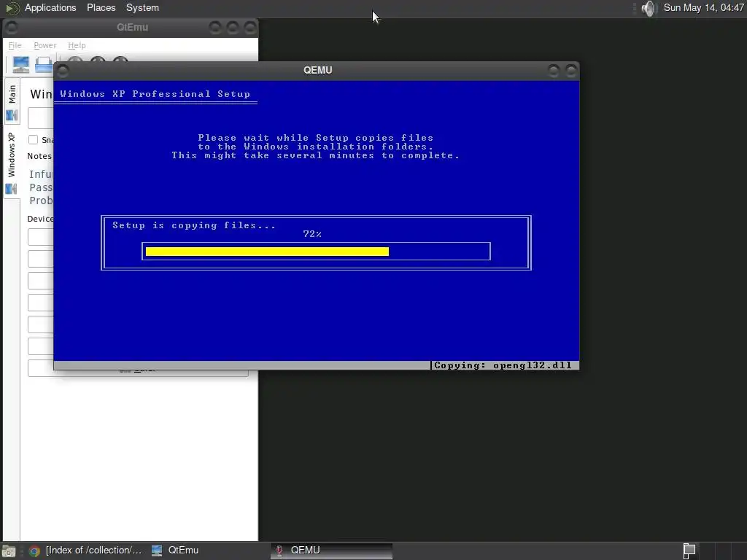Click the blue open machine toolbar icon

44,65
